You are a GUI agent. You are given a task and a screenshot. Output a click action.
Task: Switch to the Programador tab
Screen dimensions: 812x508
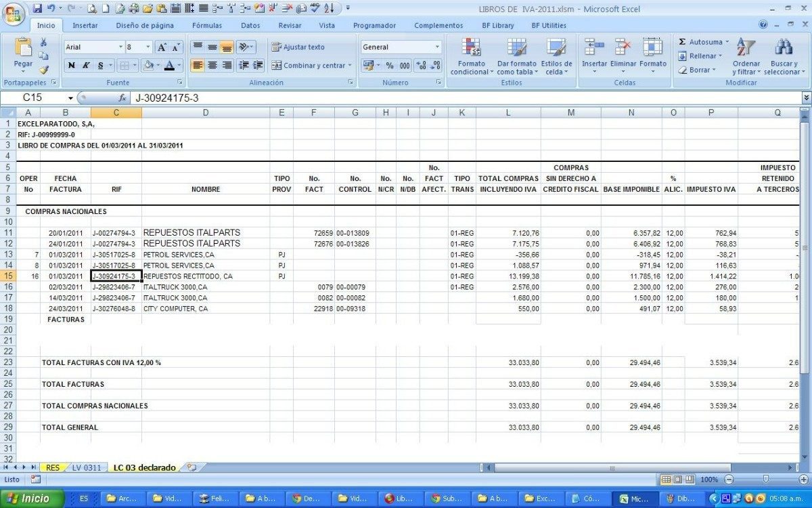tap(374, 25)
